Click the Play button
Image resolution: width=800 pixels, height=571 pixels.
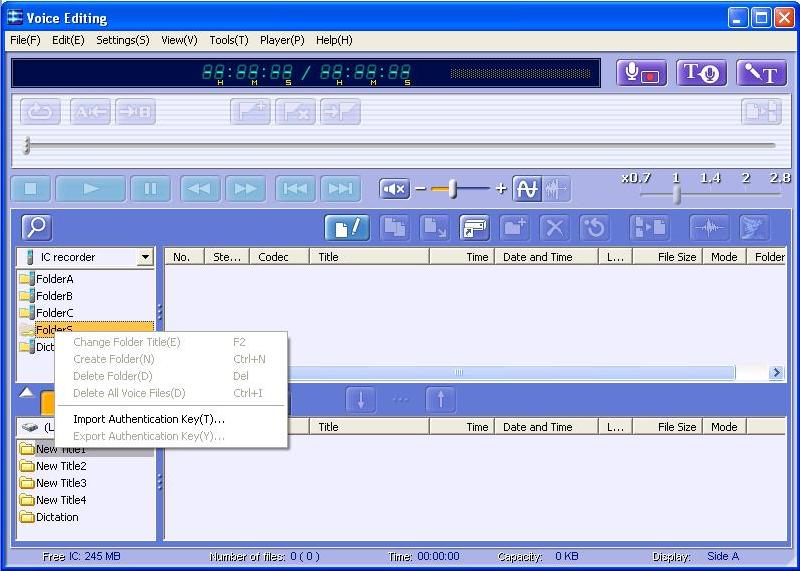(x=90, y=189)
